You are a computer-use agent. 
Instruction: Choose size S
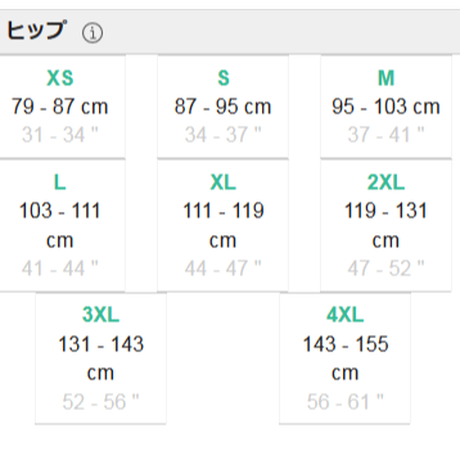(x=223, y=78)
